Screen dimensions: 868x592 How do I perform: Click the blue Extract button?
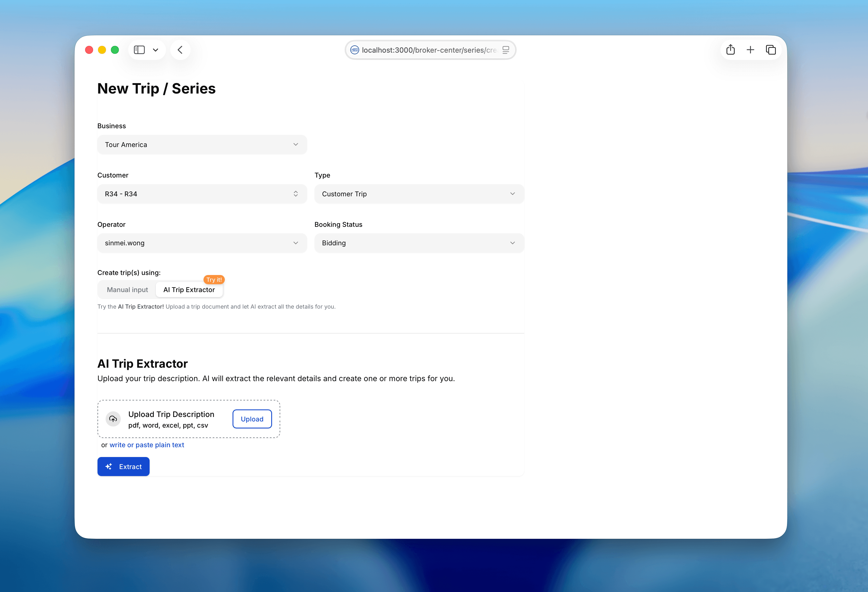(x=123, y=467)
